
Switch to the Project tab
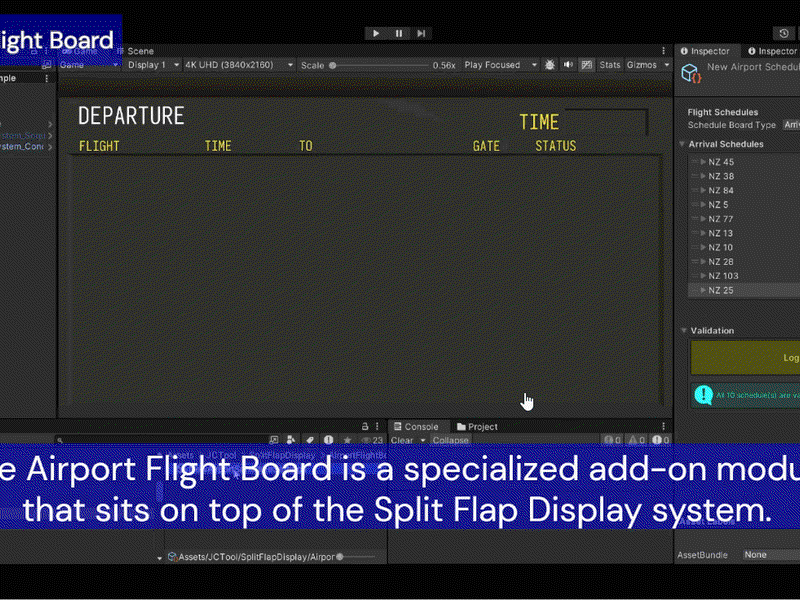click(x=477, y=427)
